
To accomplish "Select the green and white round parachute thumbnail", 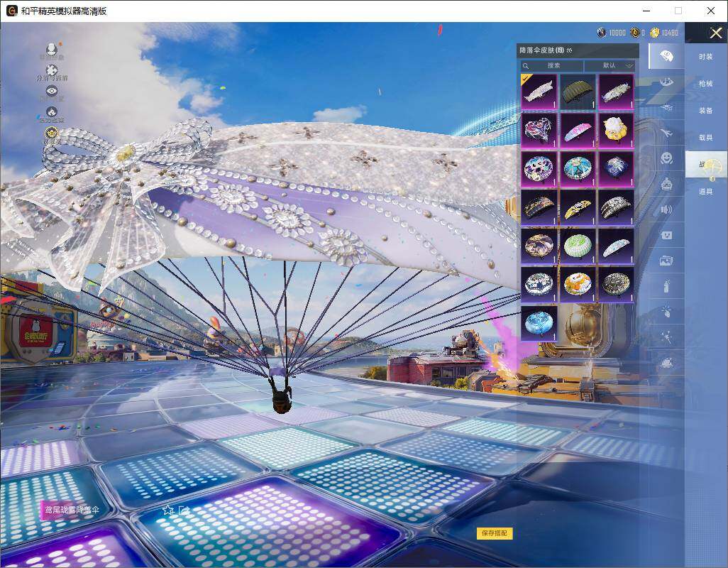I will coord(577,246).
